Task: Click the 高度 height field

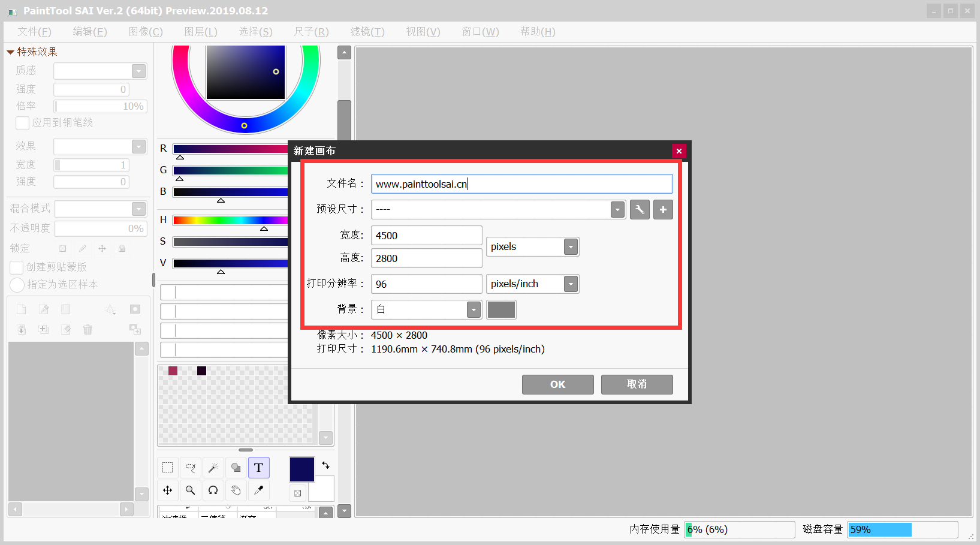Action: [x=427, y=258]
